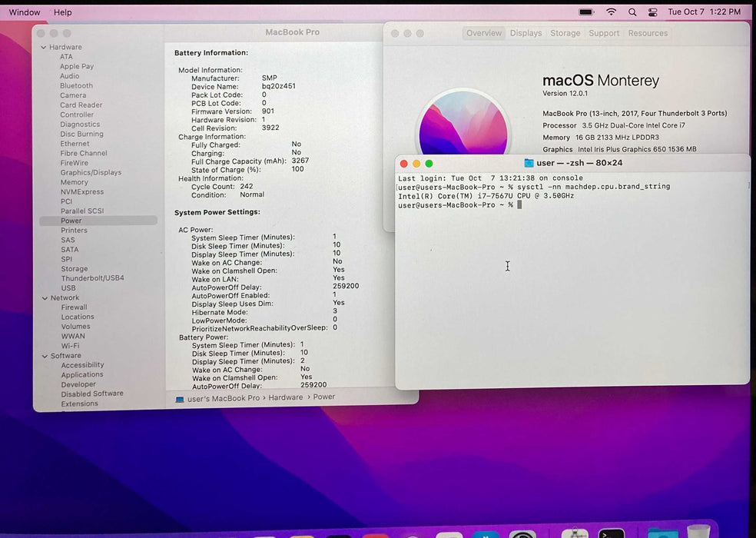Image resolution: width=756 pixels, height=538 pixels.
Task: Open the Wi-Fi menu bar icon
Action: [612, 12]
